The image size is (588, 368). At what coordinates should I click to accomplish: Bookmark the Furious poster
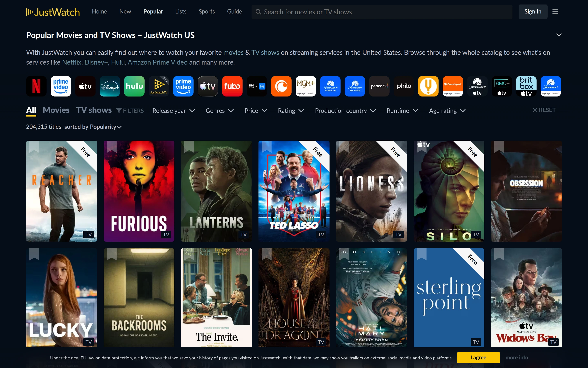click(112, 147)
